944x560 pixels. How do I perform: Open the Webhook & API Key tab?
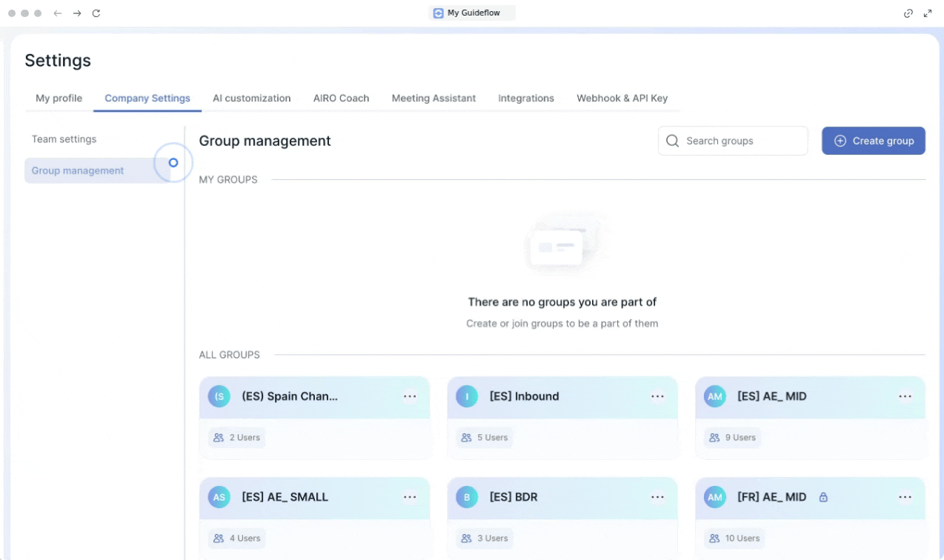coord(622,98)
